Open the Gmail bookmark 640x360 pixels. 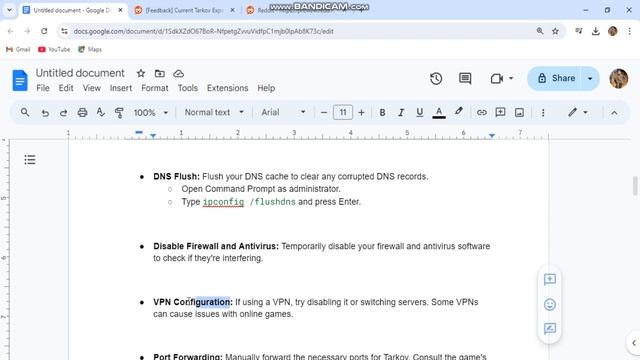18,49
